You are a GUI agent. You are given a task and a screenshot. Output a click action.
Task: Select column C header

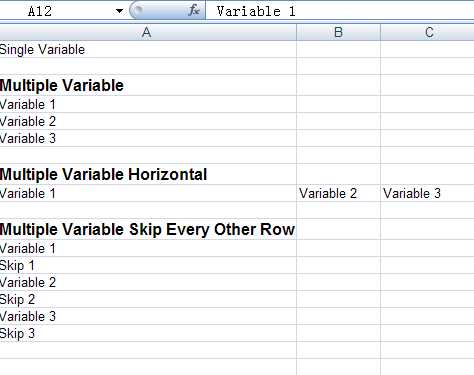click(427, 33)
